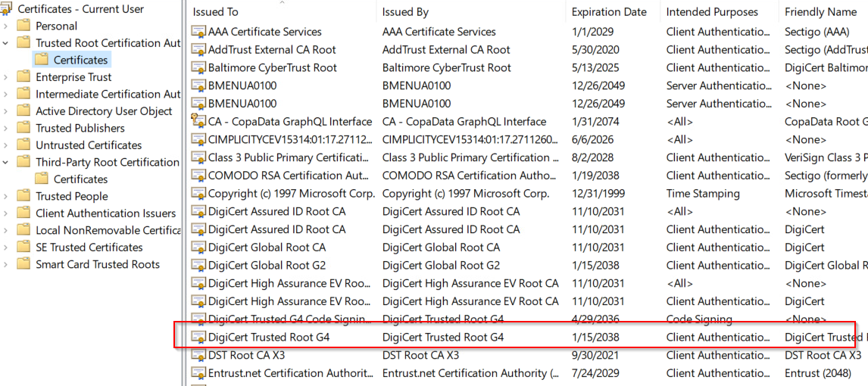Click the Class 3 Public Primary certificate icon
The height and width of the screenshot is (386, 868).
click(x=198, y=157)
